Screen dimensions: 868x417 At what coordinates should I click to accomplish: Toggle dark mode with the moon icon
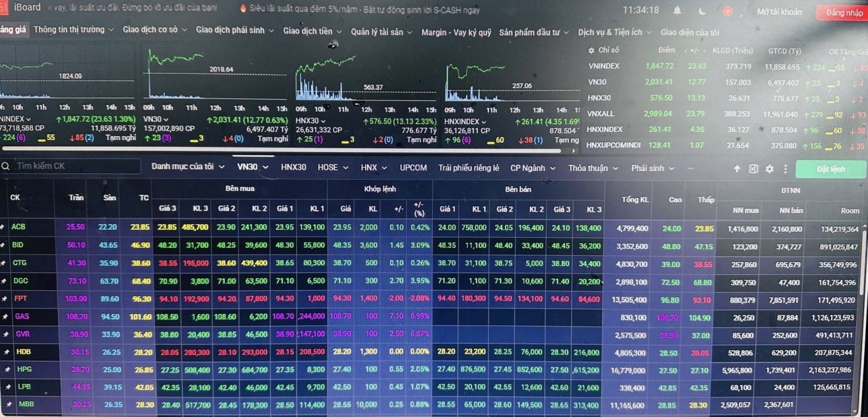pos(703,11)
